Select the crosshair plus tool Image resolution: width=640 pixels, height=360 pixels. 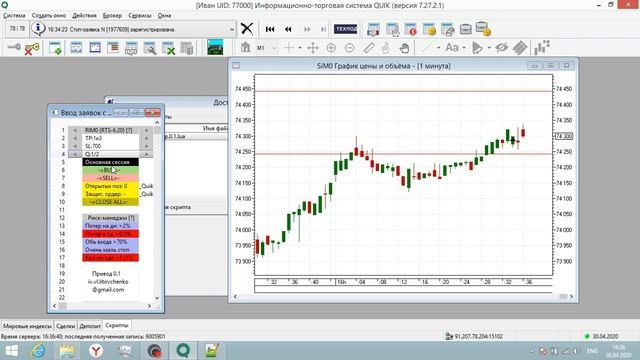tap(289, 48)
